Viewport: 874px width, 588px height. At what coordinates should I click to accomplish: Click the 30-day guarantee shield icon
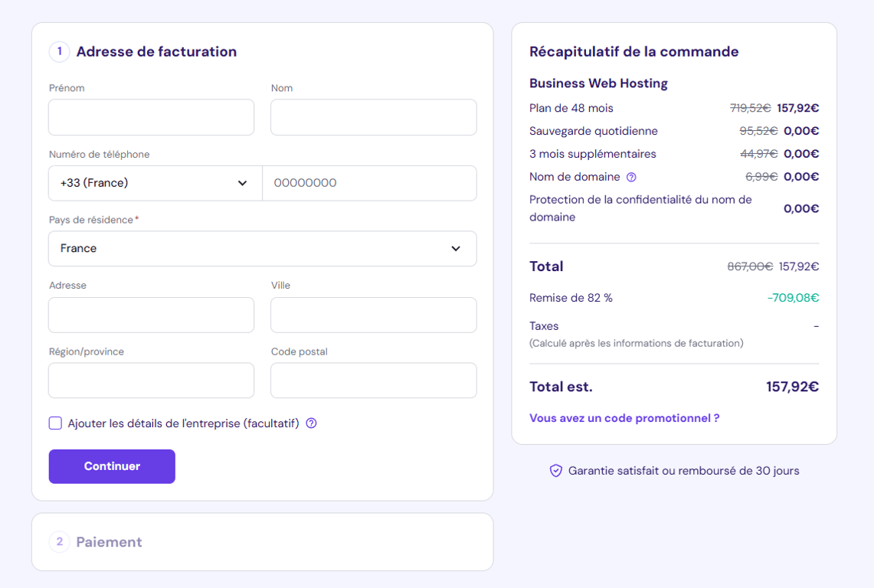pyautogui.click(x=555, y=471)
